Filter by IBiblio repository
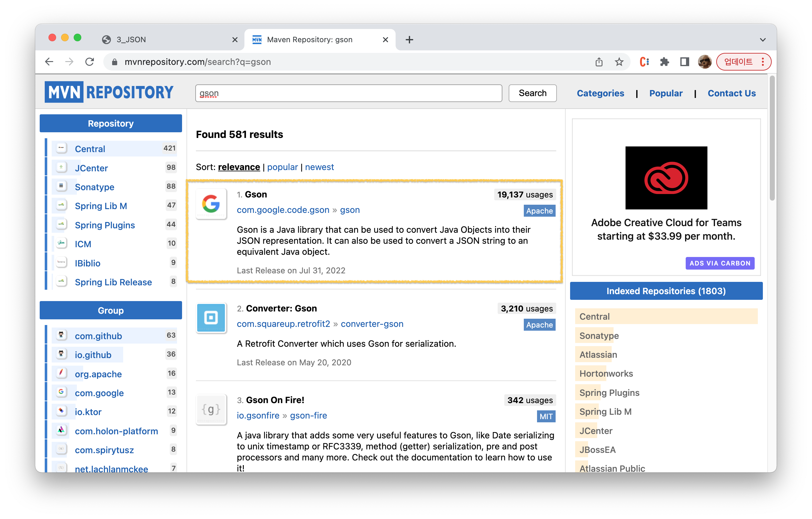The height and width of the screenshot is (519, 812). point(87,263)
